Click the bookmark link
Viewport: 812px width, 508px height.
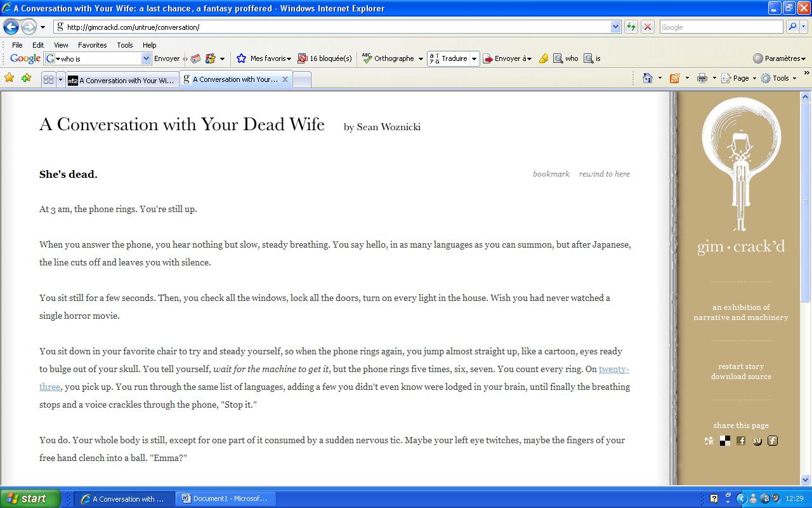551,174
